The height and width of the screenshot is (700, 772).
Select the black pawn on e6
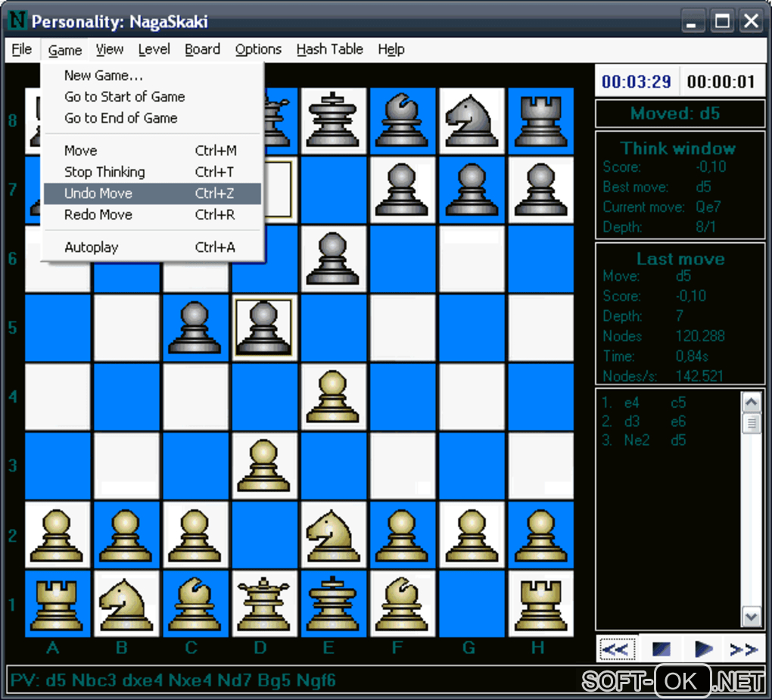[333, 259]
